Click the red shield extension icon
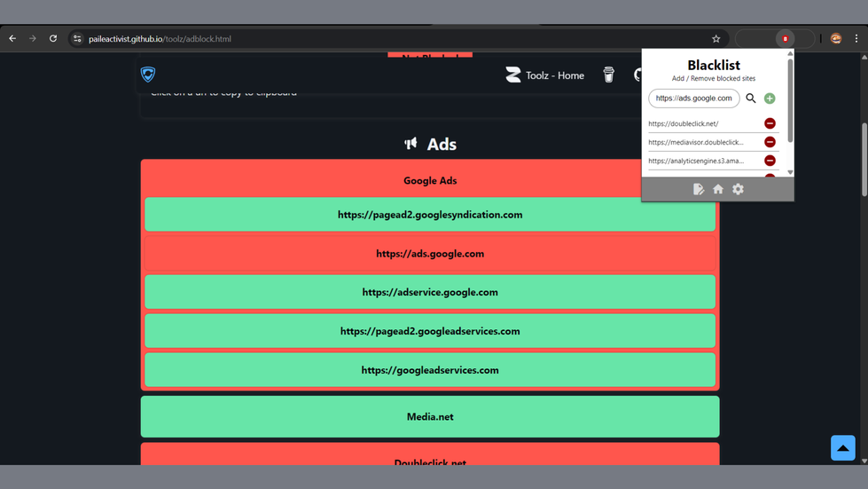 785,39
